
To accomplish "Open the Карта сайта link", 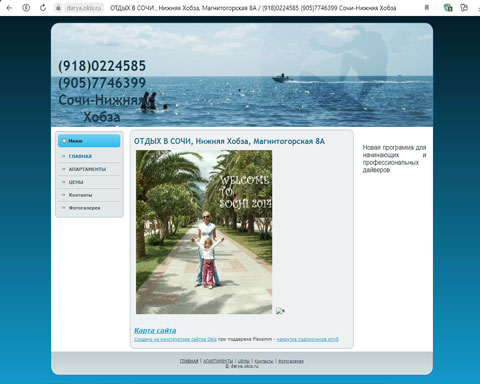I will point(155,330).
